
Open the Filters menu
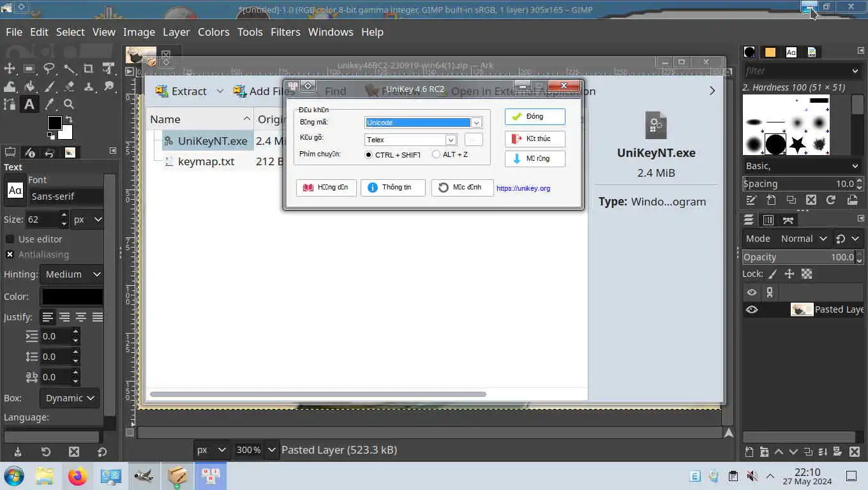click(285, 32)
